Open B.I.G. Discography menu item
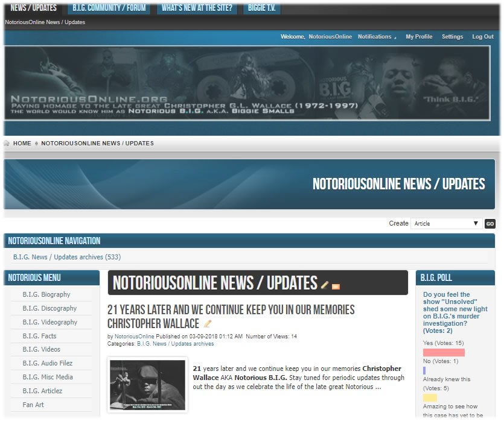Viewport: 504px width, 421px height. pyautogui.click(x=49, y=308)
